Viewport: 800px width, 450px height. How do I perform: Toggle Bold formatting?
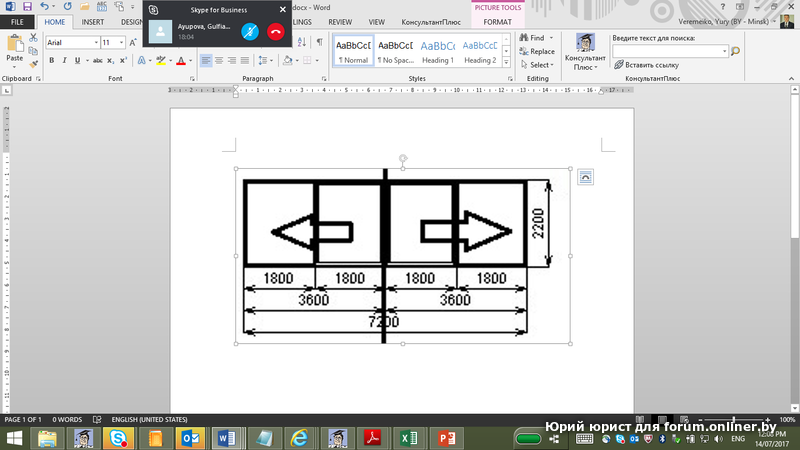click(x=51, y=60)
